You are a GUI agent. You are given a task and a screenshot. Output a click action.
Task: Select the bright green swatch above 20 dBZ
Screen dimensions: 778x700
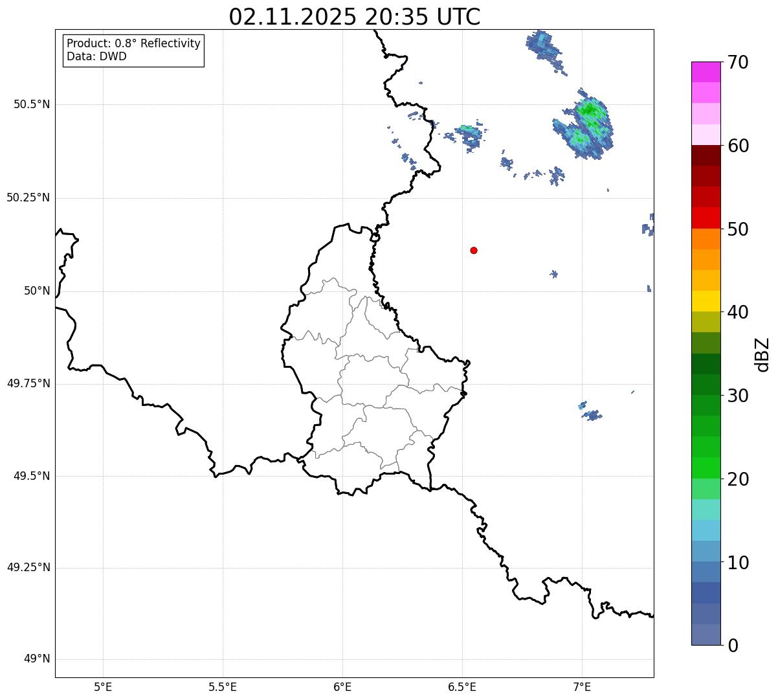click(706, 468)
